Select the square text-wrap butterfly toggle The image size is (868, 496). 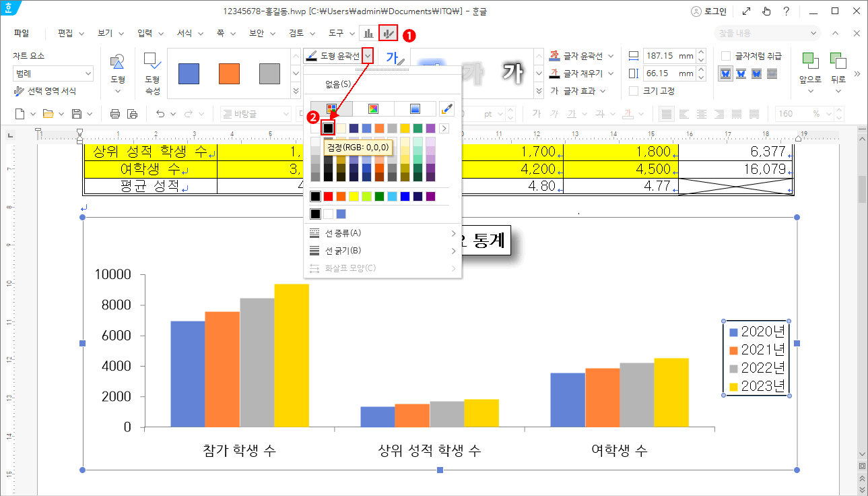[725, 74]
